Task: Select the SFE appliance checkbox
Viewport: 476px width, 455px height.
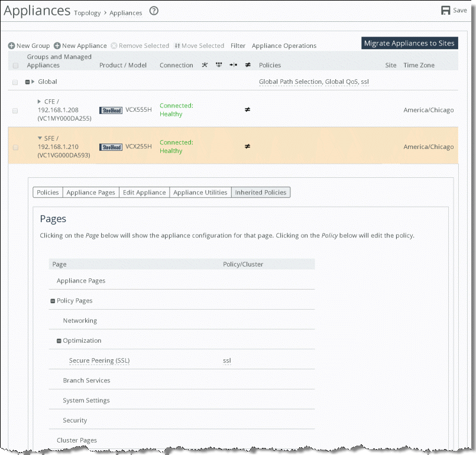Action: coord(15,147)
